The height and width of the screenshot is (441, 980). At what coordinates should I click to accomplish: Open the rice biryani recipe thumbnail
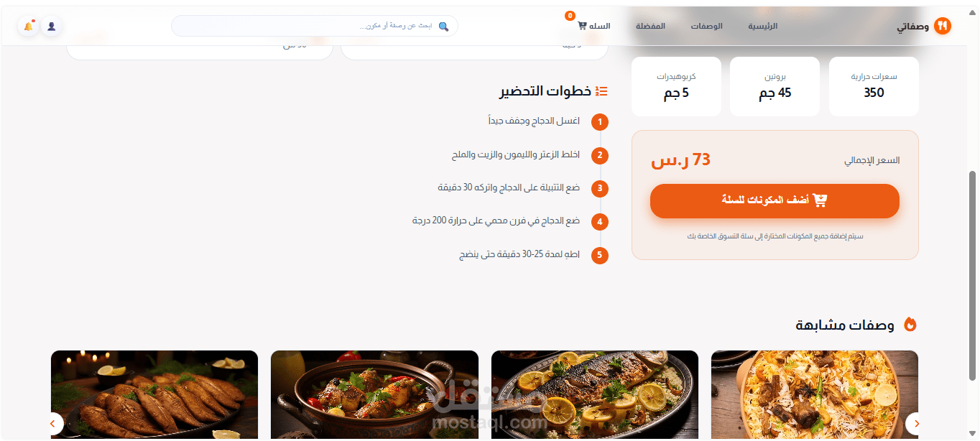tap(815, 395)
